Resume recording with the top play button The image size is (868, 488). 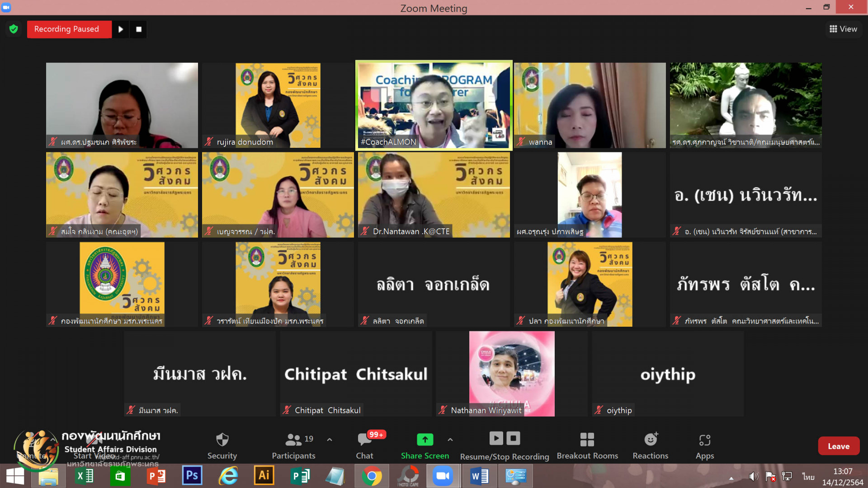point(121,29)
